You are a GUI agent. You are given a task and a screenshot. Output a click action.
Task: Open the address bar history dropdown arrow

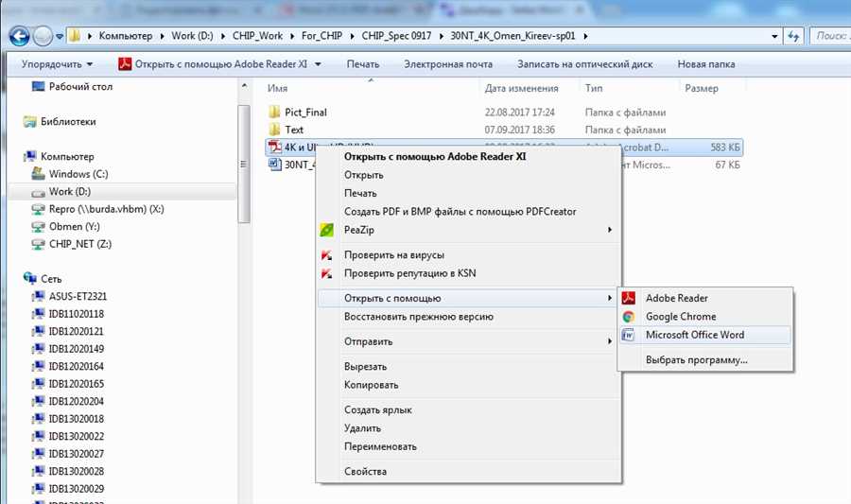click(x=774, y=36)
